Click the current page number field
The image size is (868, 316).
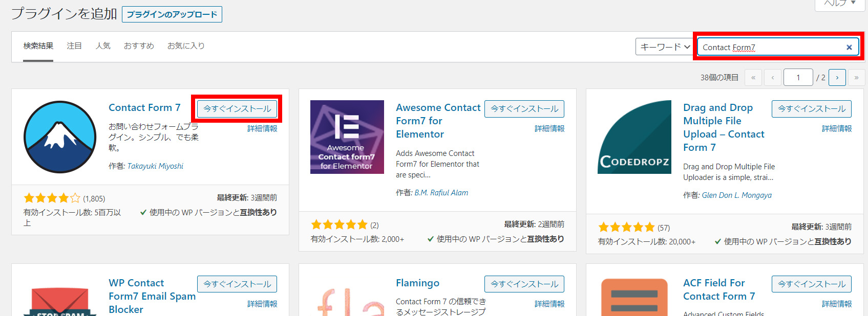coord(798,77)
